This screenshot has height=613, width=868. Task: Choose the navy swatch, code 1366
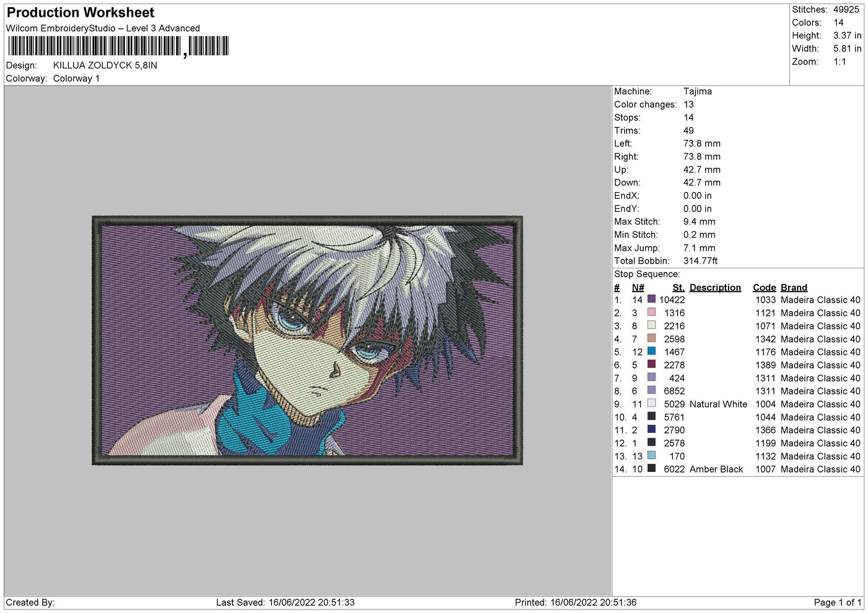click(651, 430)
